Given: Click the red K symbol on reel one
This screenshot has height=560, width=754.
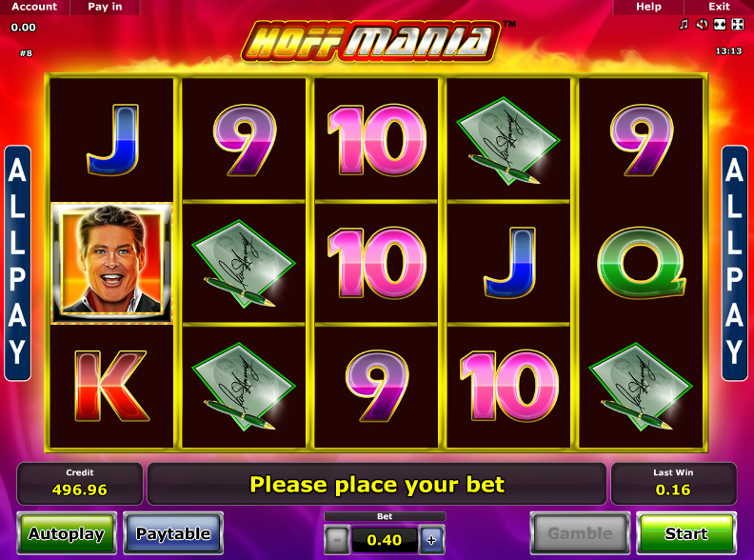Looking at the screenshot, I should 111,386.
